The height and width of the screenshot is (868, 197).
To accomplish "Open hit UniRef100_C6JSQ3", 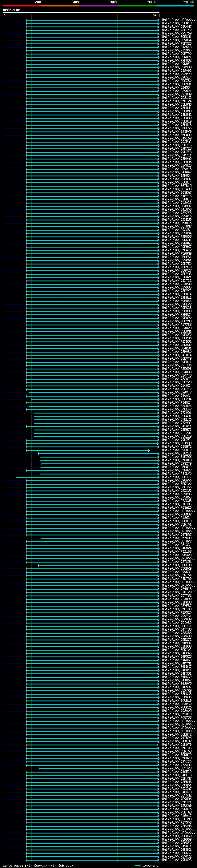I will pos(177,443).
